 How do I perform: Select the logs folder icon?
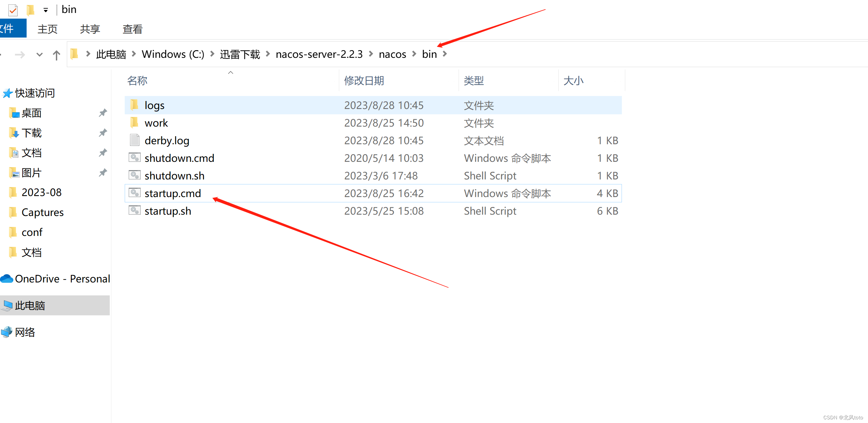(x=134, y=105)
